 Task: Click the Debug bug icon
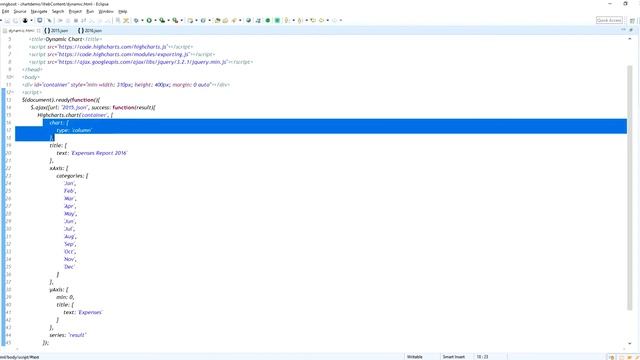click(x=136, y=20)
